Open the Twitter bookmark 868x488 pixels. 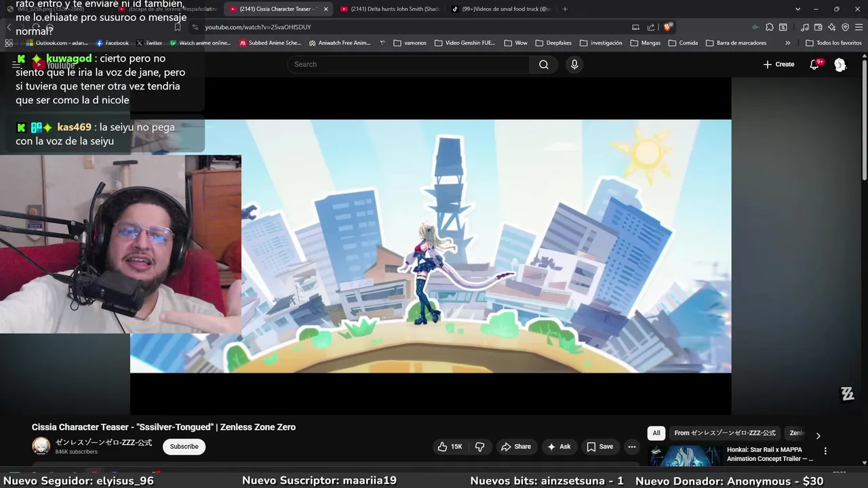(x=149, y=43)
